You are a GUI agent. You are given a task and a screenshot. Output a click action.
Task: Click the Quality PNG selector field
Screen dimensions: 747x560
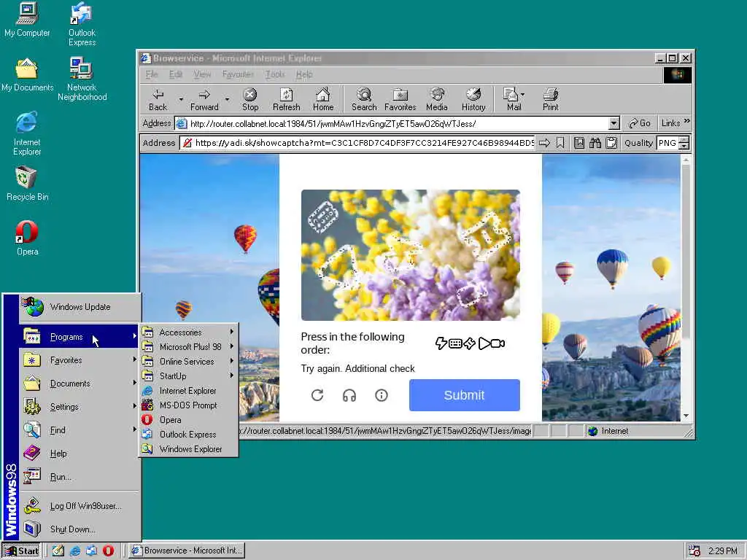pos(667,143)
